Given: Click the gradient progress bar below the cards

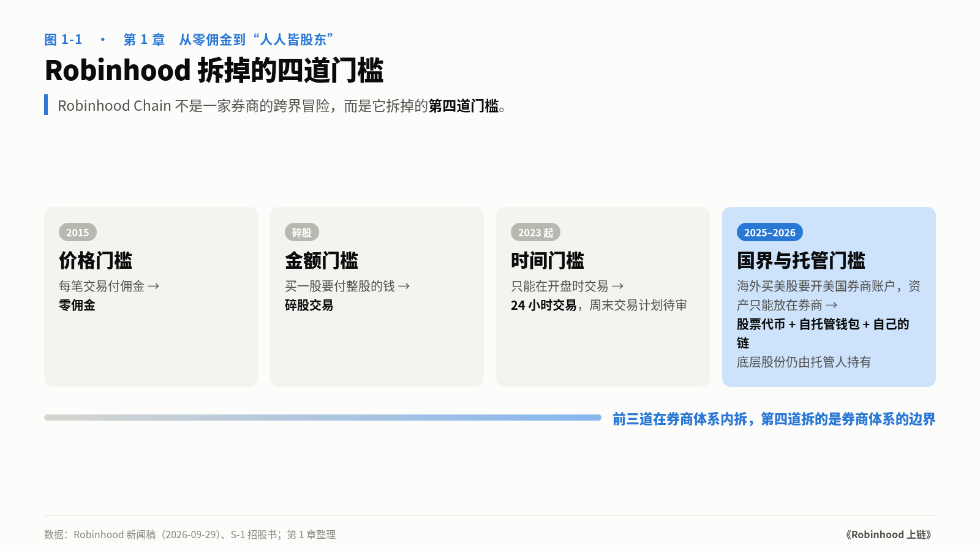Looking at the screenshot, I should [323, 418].
